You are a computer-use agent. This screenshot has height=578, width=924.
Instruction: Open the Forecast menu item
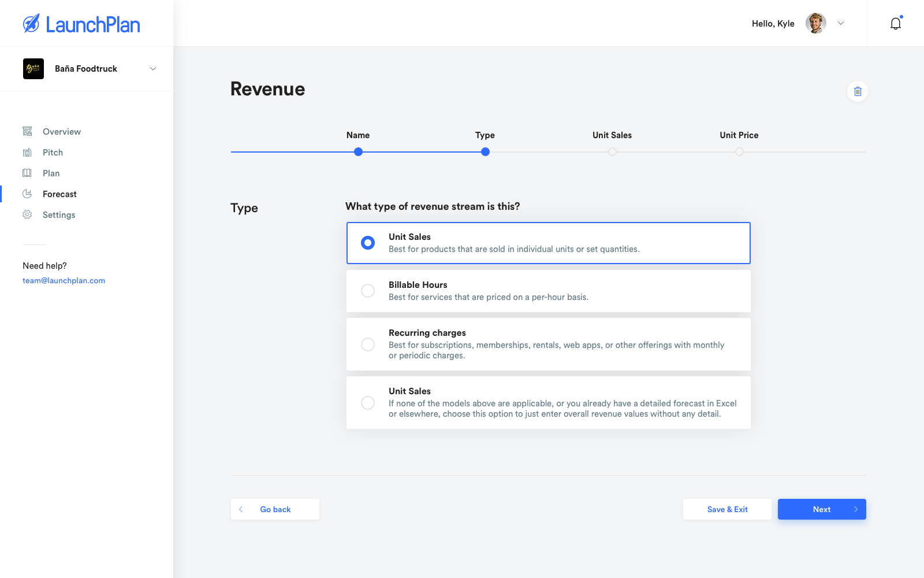point(59,194)
